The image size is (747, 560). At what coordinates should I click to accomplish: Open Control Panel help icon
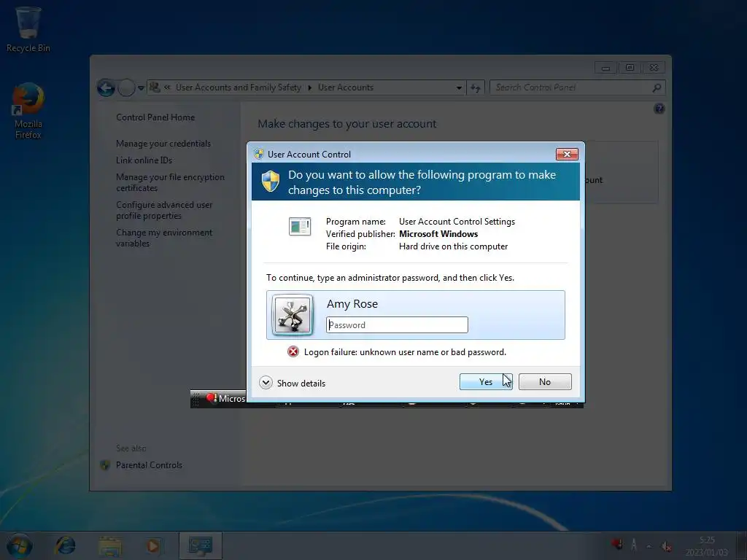coord(659,109)
